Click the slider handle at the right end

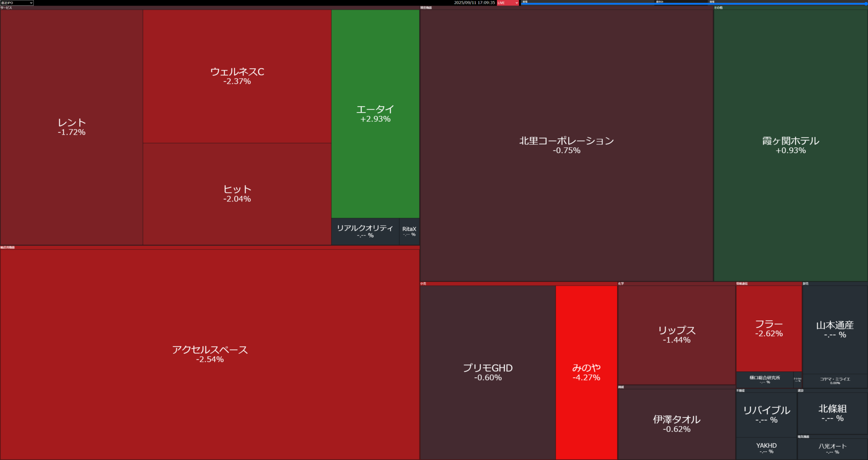point(866,4)
